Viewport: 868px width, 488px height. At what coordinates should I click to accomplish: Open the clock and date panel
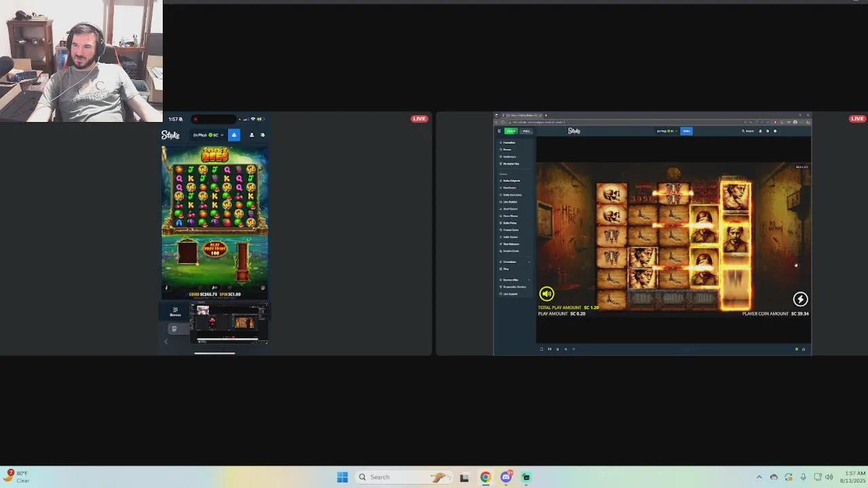tap(852, 476)
